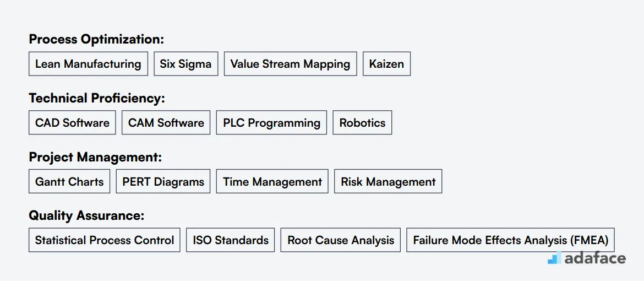Select the Time Management tag

pos(272,181)
